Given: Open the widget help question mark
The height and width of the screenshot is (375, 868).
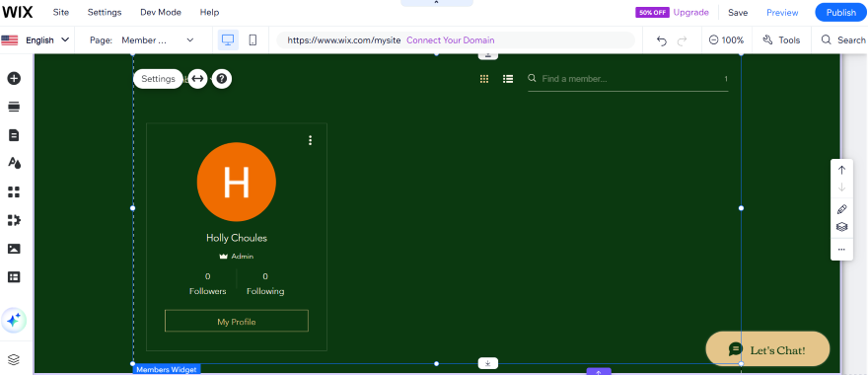Looking at the screenshot, I should pos(222,79).
